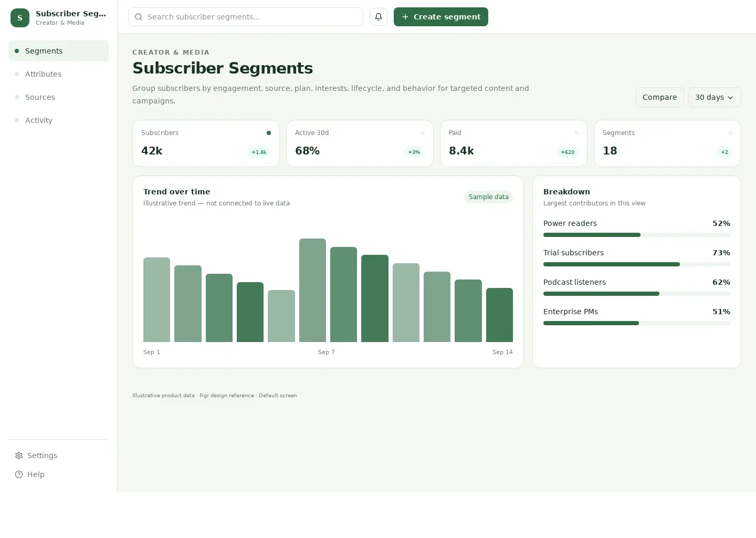Click the Compare button
The image size is (756, 538).
tap(660, 97)
